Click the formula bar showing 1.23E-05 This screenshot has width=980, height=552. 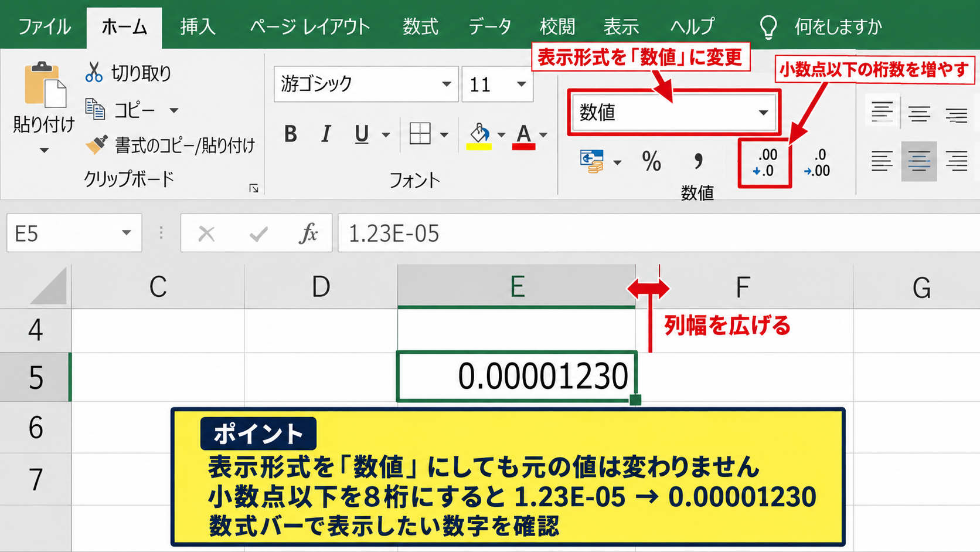coord(658,233)
